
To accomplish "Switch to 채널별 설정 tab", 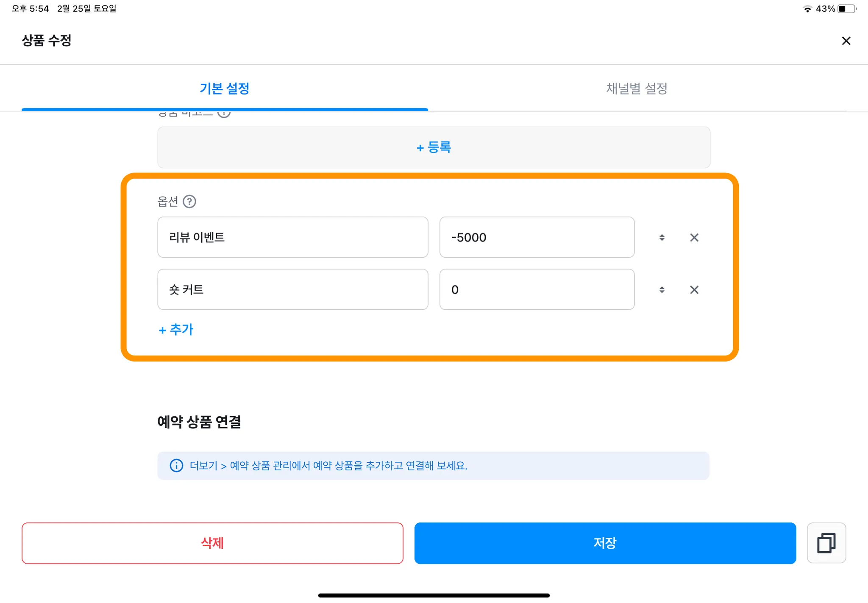I will point(637,89).
